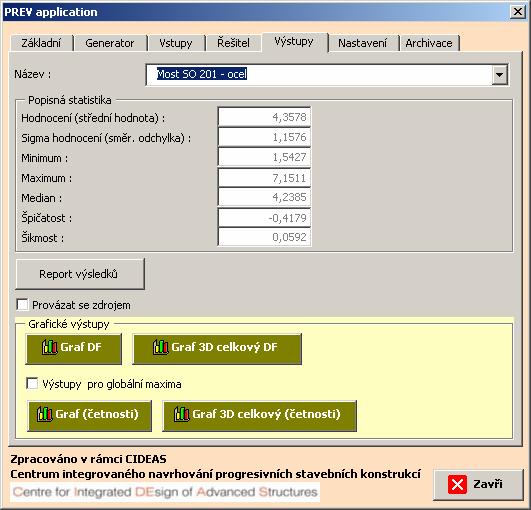The width and height of the screenshot is (531, 510).
Task: Open the Řešitel tab
Action: click(x=233, y=43)
